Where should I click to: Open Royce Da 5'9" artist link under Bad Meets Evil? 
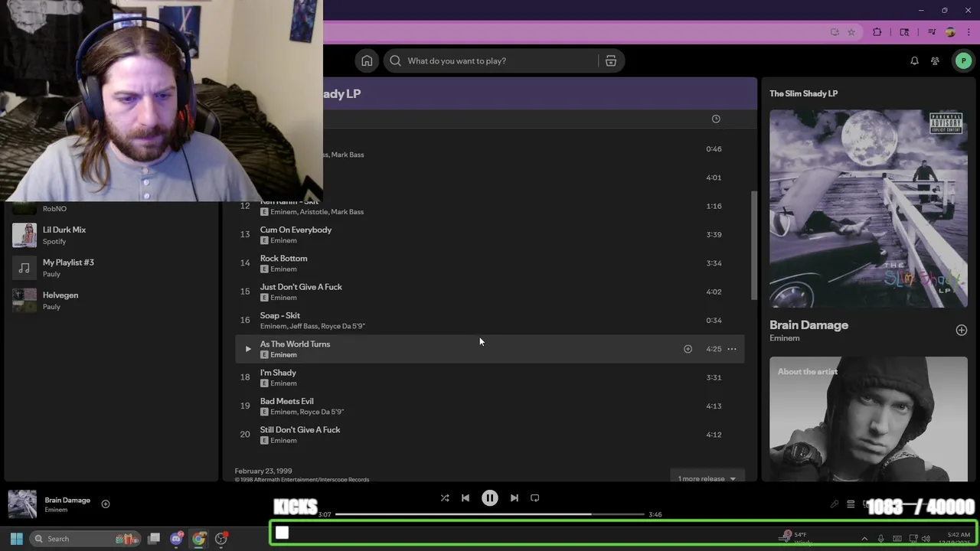[x=322, y=412]
